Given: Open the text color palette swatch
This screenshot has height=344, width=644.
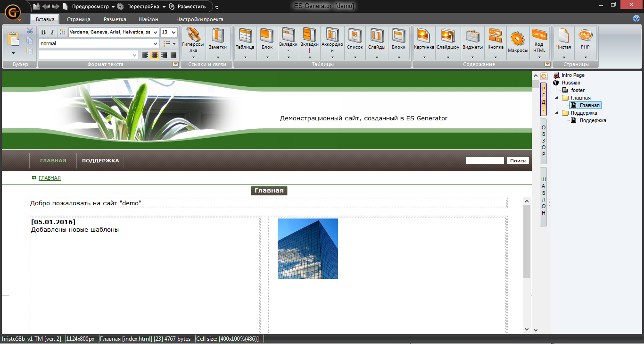Looking at the screenshot, I should point(62,32).
